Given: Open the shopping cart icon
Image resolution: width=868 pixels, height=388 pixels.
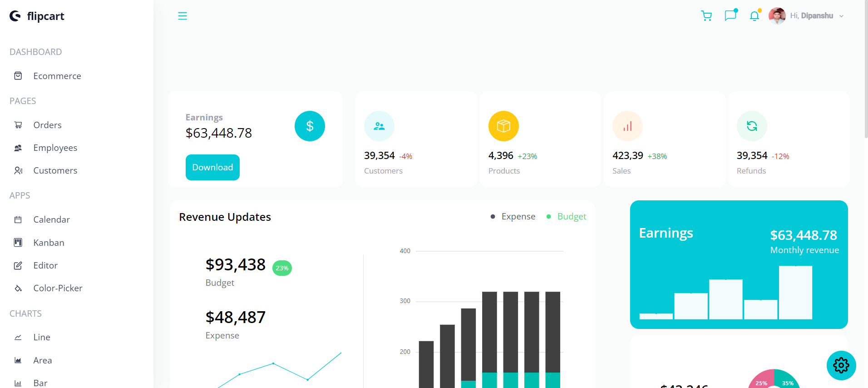Looking at the screenshot, I should point(706,16).
